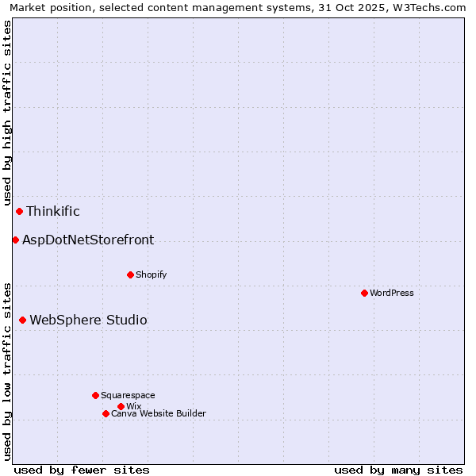Image resolution: width=476 pixels, height=476 pixels.
Task: Click the red Thinkific data point marker
Action: pyautogui.click(x=19, y=211)
